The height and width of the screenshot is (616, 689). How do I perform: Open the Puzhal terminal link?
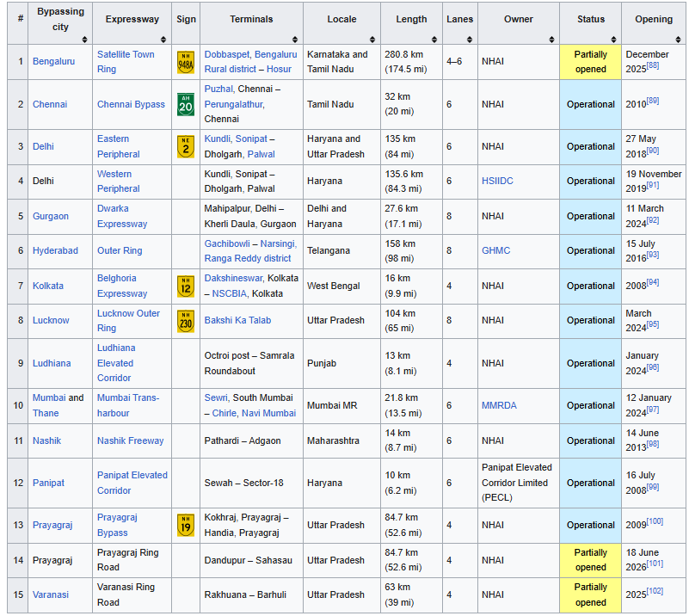click(218, 89)
